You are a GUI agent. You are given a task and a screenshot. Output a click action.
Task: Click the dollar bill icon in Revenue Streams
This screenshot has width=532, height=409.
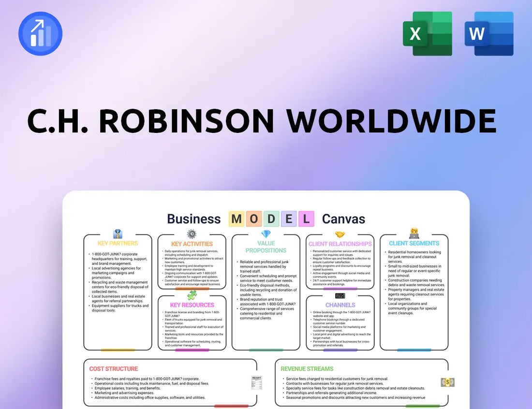tap(447, 382)
